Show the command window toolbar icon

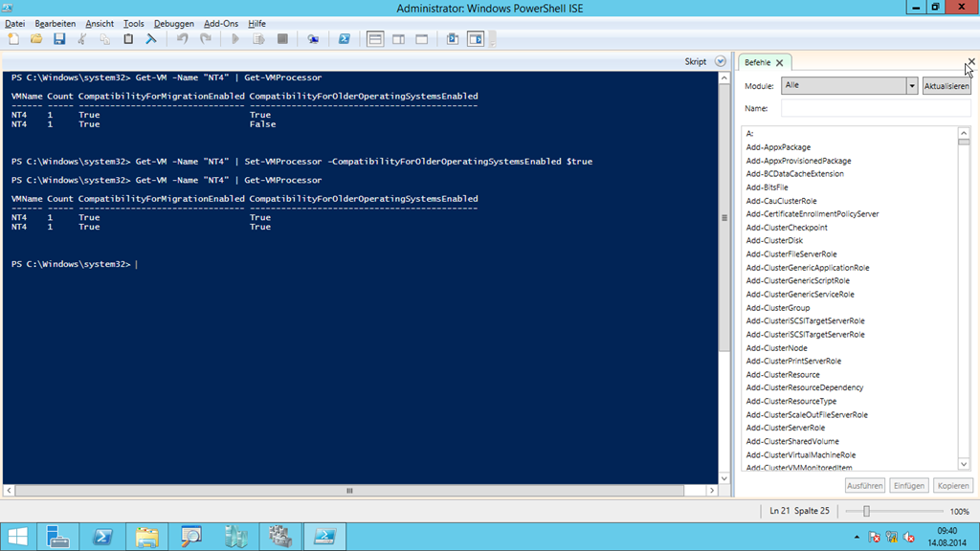tap(453, 39)
